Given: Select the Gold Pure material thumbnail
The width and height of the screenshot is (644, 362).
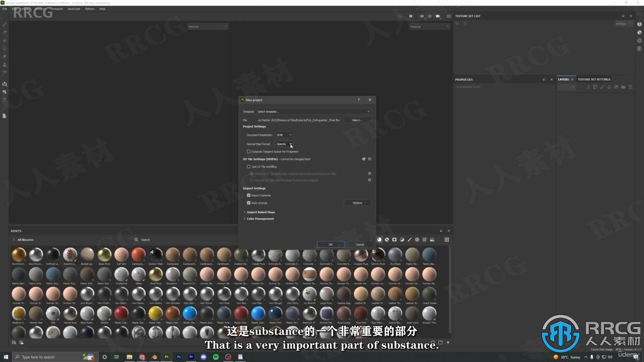Looking at the screenshot, I should tap(155, 275).
